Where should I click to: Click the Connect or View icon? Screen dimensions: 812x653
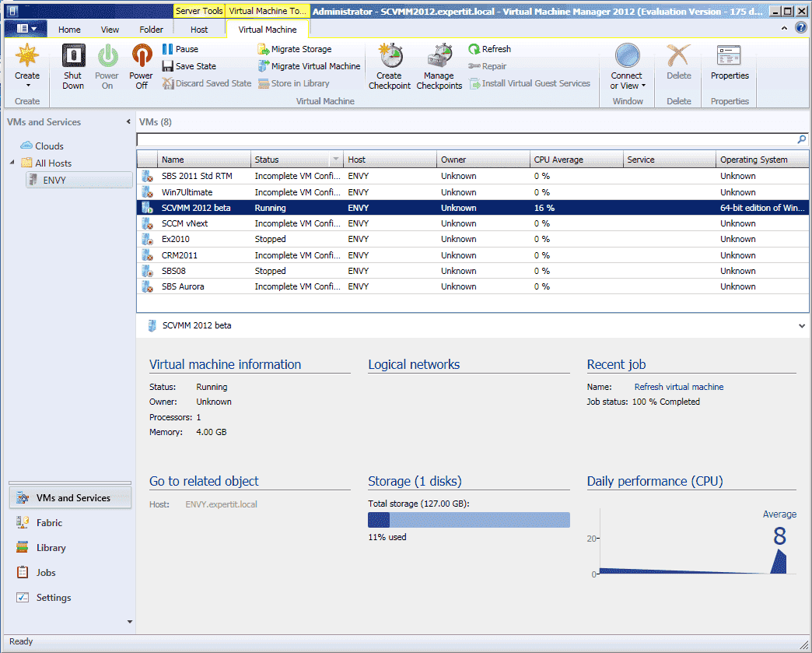point(627,55)
